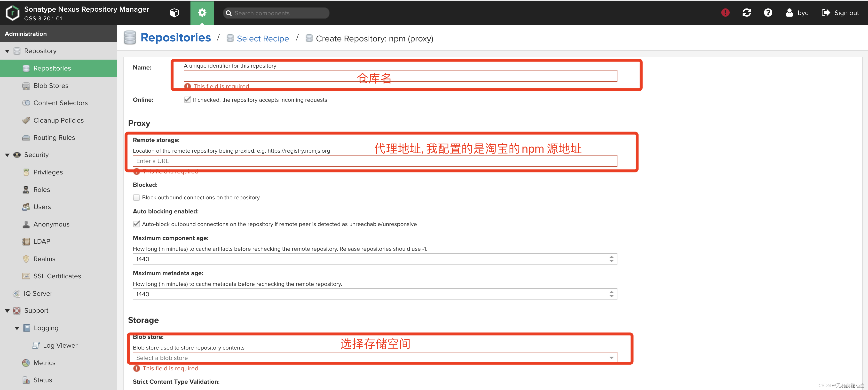Increment the Maximum component age stepper
This screenshot has width=868, height=390.
coord(611,257)
